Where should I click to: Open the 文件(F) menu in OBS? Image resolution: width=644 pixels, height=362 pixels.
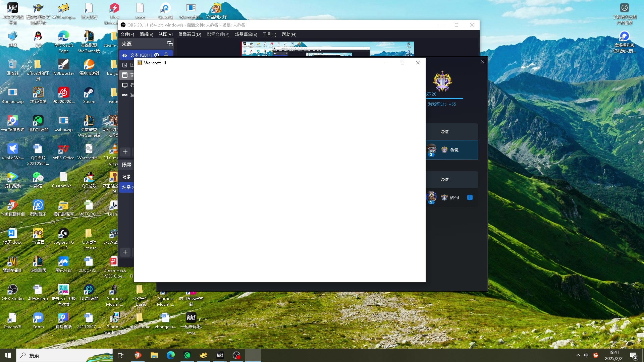pos(127,34)
